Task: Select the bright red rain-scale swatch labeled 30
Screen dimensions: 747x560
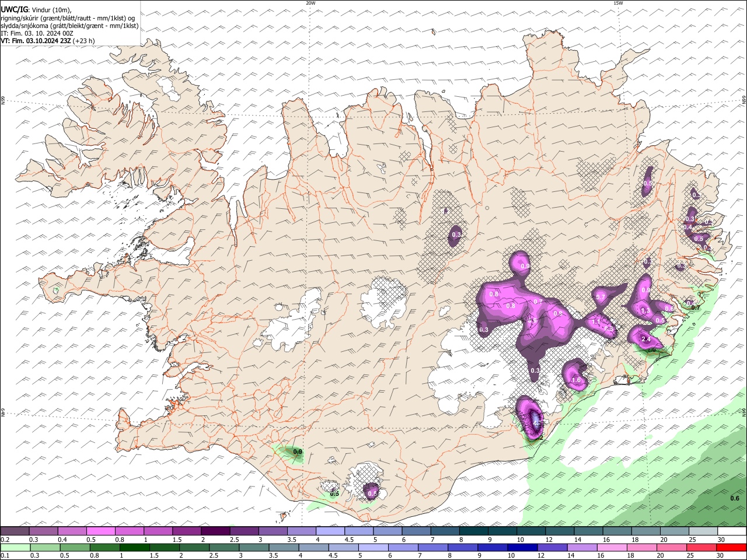Action: point(731,548)
